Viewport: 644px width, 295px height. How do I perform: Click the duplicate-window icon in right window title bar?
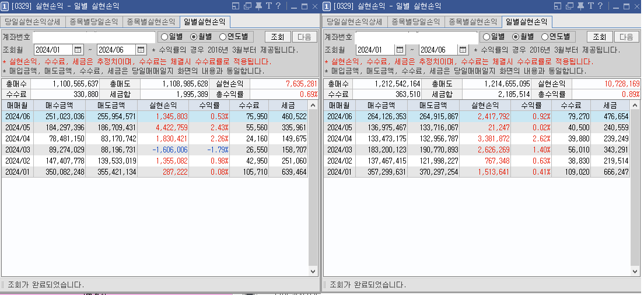coord(569,6)
